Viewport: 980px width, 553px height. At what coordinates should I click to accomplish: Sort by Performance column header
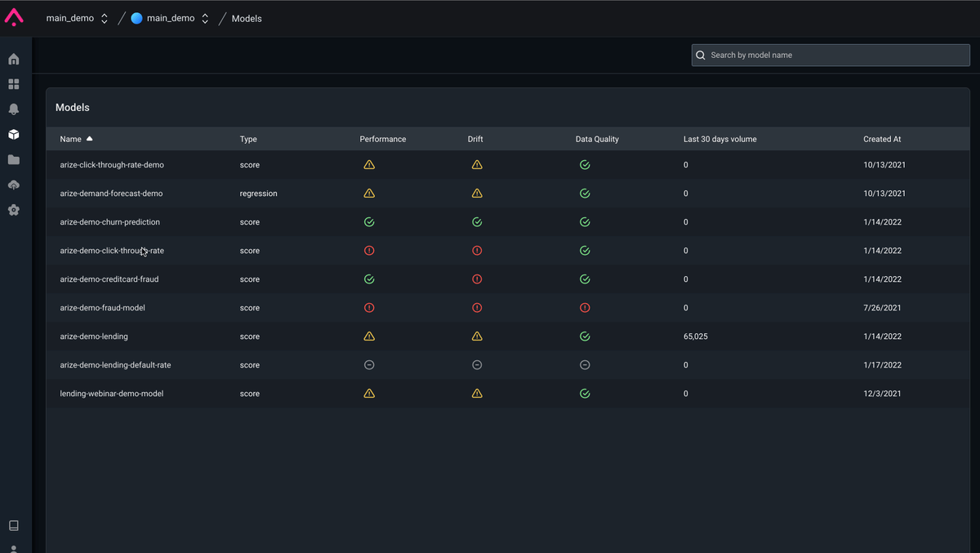[383, 139]
